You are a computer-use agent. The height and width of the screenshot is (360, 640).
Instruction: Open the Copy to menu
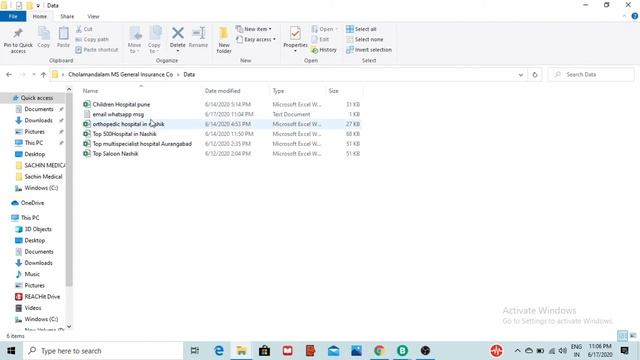click(x=154, y=40)
